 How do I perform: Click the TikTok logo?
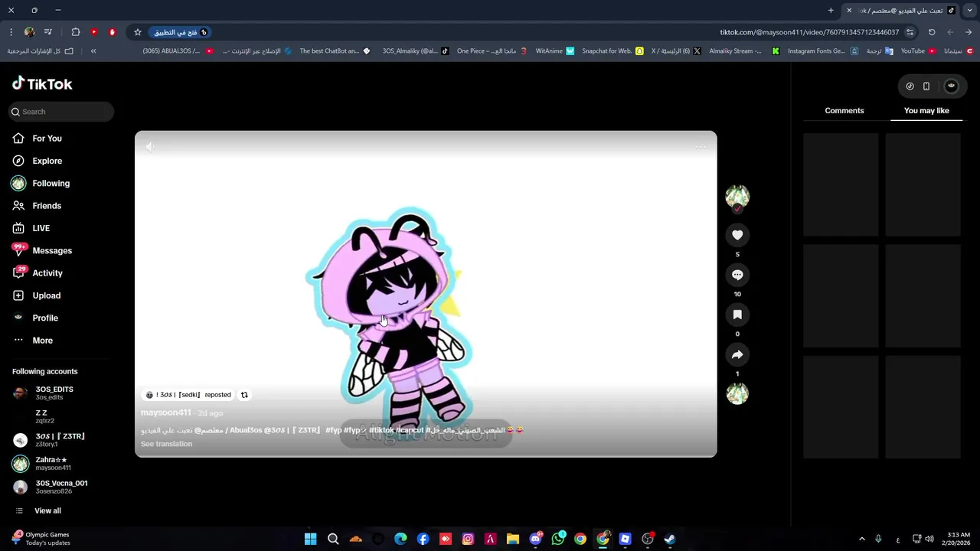(42, 83)
